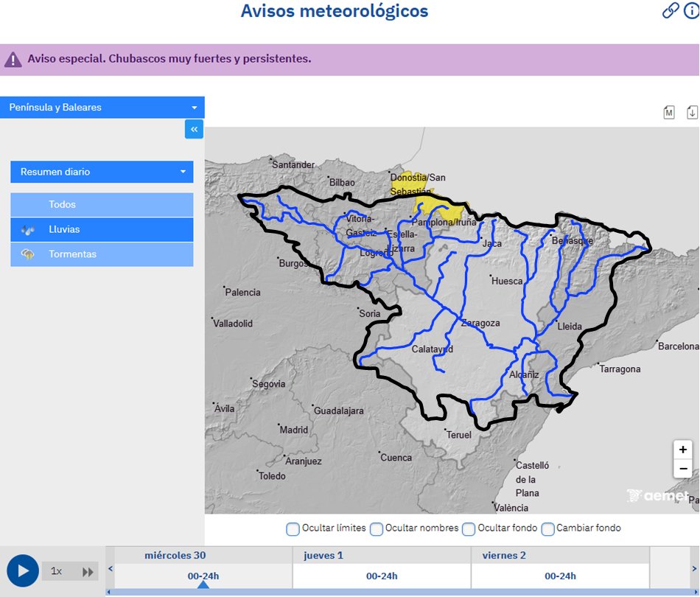Viewport: 700px width, 597px height.
Task: Tick the Ocultar límites checkbox
Action: pos(293,529)
